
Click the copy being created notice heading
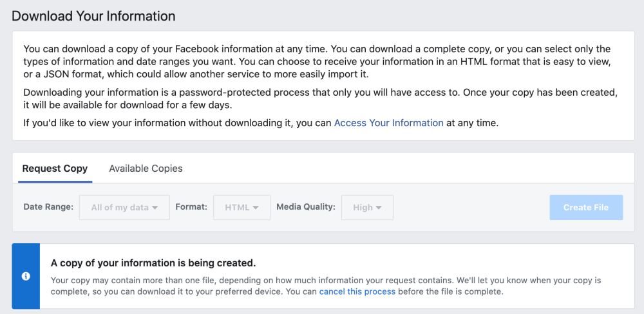153,263
